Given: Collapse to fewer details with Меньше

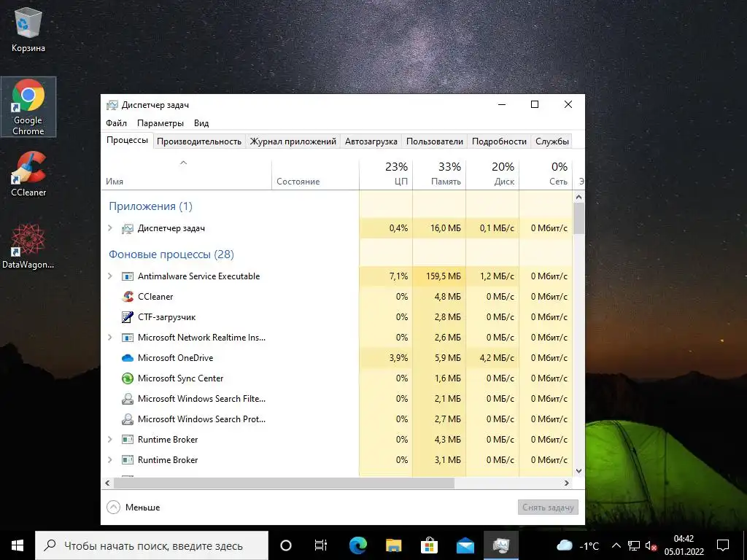Looking at the screenshot, I should click(133, 507).
